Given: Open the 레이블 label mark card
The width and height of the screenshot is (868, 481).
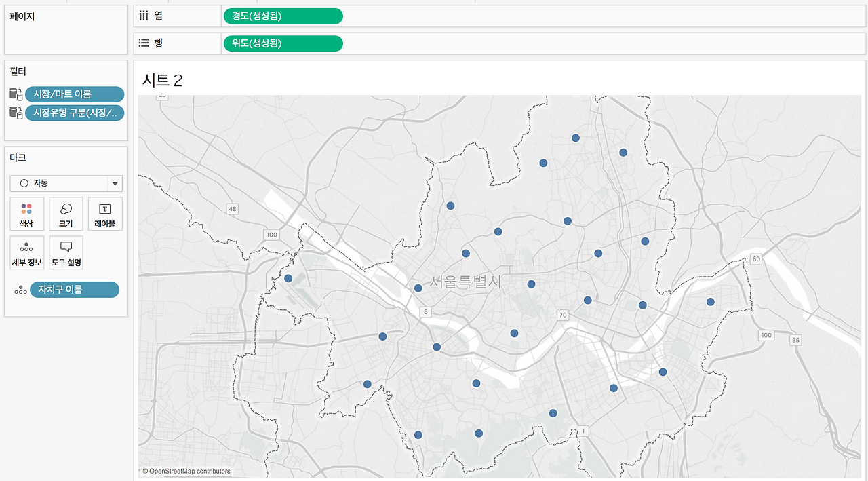Looking at the screenshot, I should point(105,214).
